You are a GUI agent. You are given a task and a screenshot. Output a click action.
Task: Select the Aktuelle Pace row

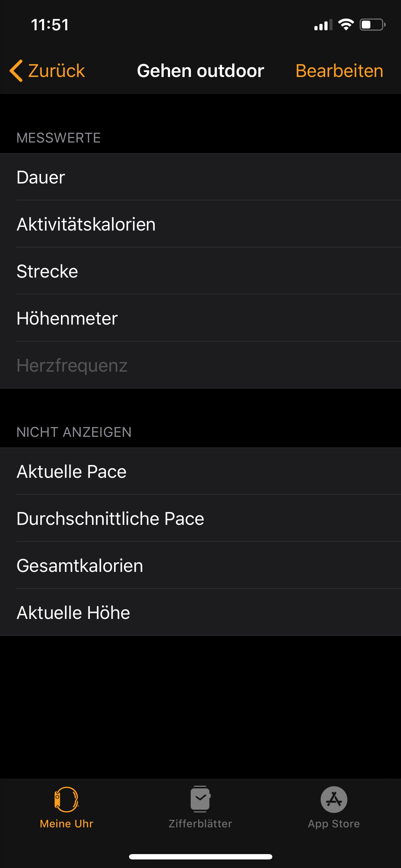pyautogui.click(x=200, y=471)
